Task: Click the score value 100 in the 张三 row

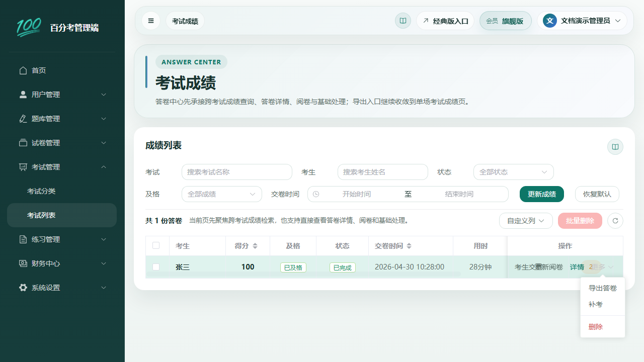Action: pyautogui.click(x=248, y=267)
